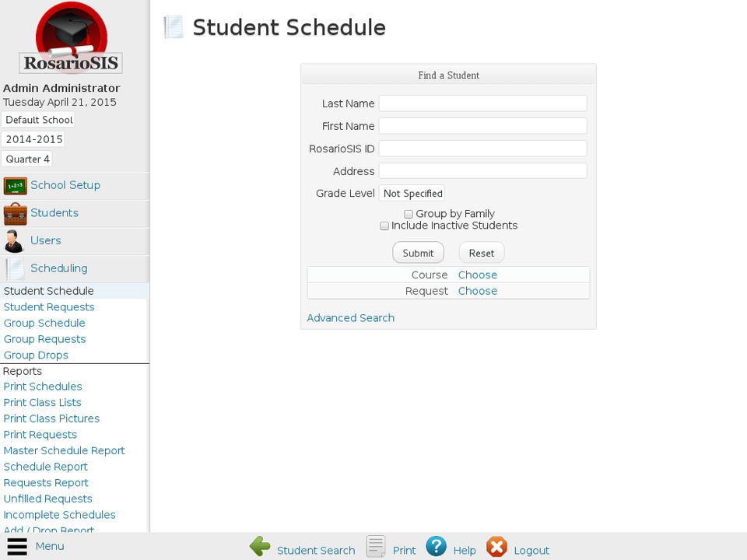Click the Users person icon
747x560 pixels.
coord(14,241)
